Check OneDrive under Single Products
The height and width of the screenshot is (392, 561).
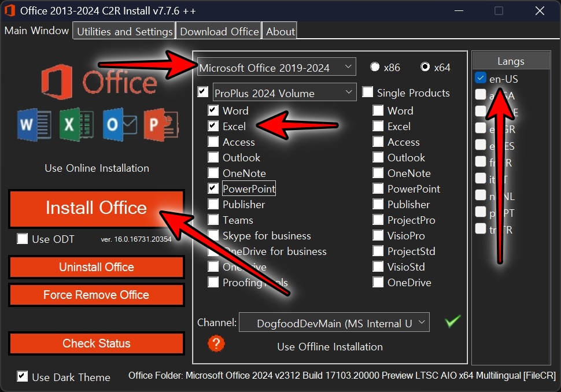pyautogui.click(x=378, y=282)
